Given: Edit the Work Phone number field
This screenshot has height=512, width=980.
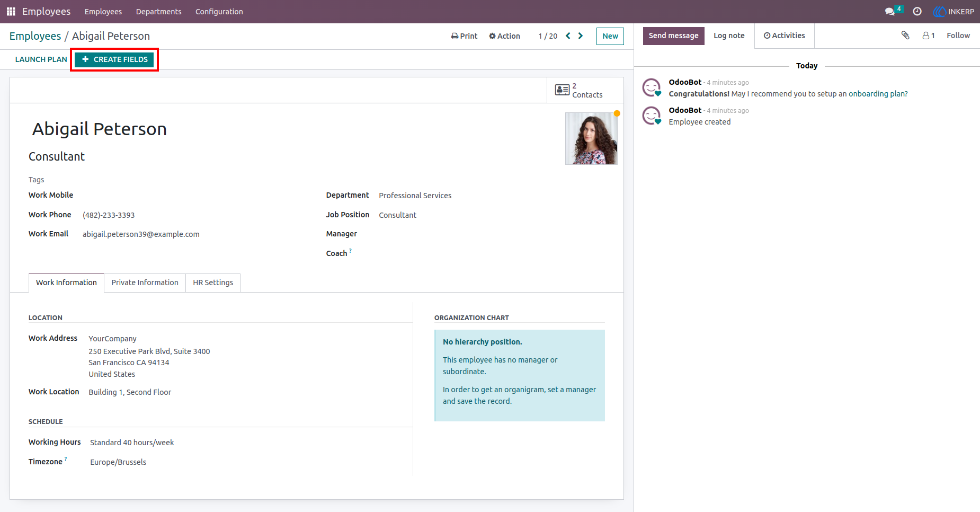Looking at the screenshot, I should [x=109, y=215].
